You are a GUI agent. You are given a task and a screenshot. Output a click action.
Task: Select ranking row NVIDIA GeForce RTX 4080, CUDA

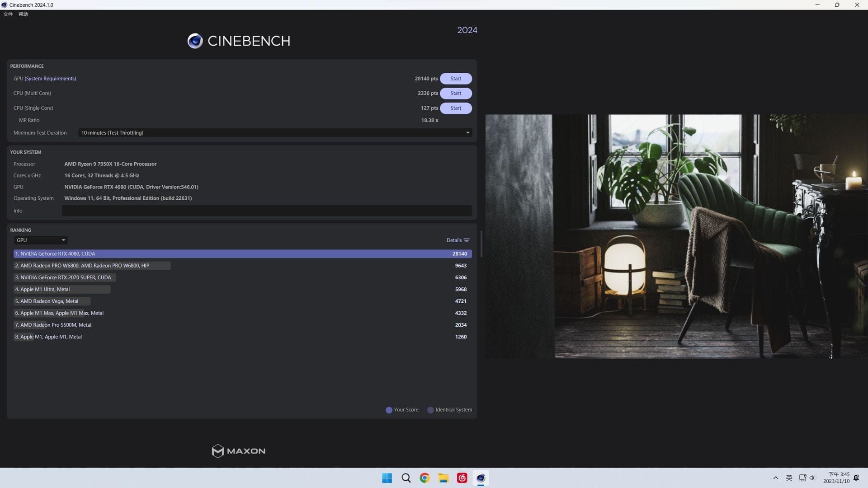click(x=242, y=254)
